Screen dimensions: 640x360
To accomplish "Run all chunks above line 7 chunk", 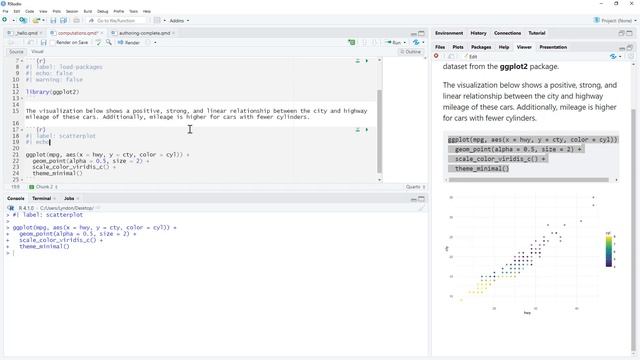I will [358, 61].
